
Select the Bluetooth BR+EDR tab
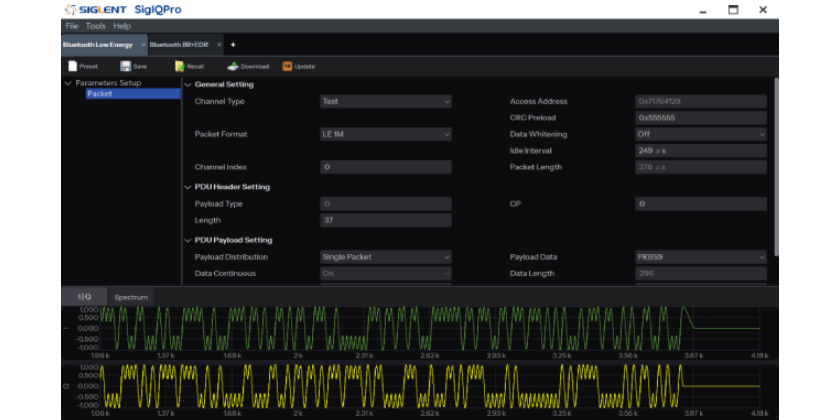click(180, 45)
